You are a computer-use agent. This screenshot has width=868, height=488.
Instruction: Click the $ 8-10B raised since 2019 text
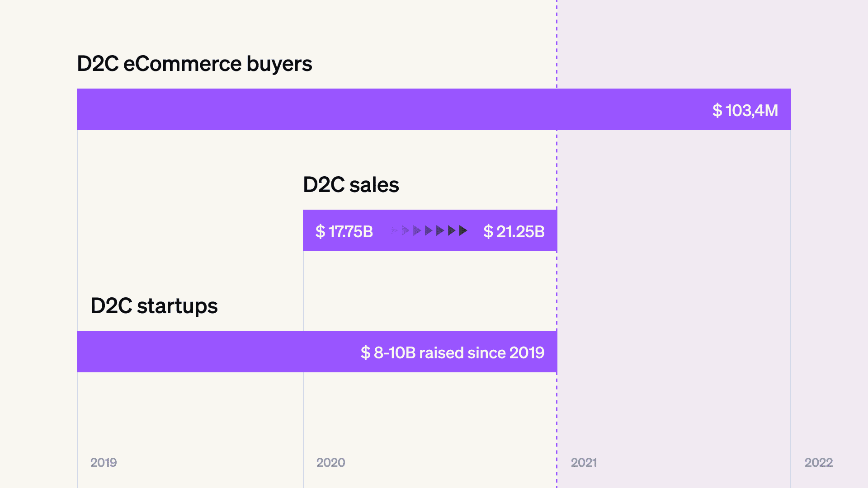(453, 352)
